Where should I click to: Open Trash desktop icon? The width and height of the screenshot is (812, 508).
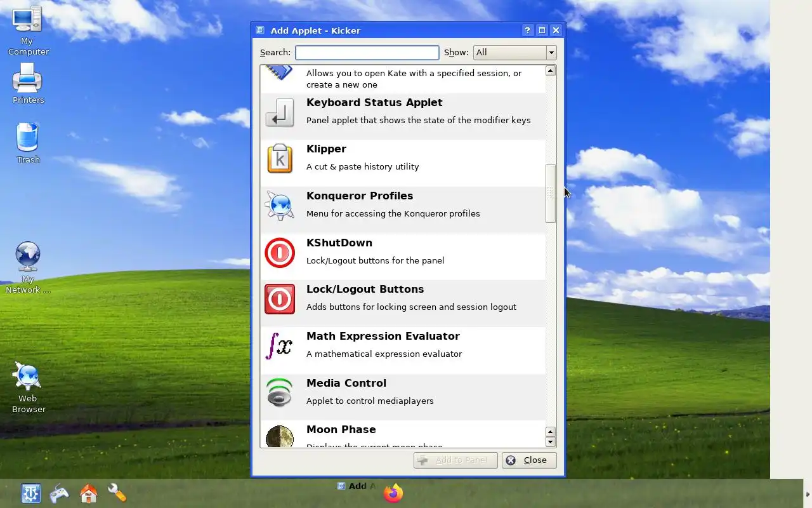27,137
